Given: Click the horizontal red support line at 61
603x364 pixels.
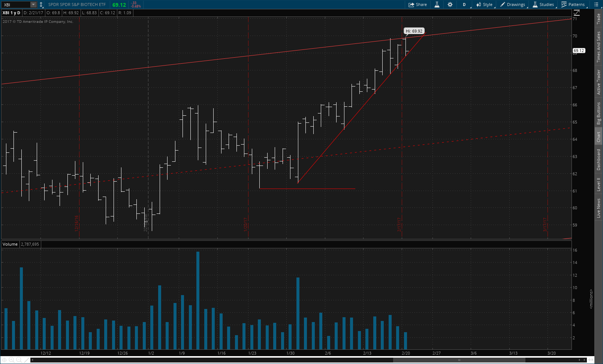Looking at the screenshot, I should pyautogui.click(x=307, y=189).
